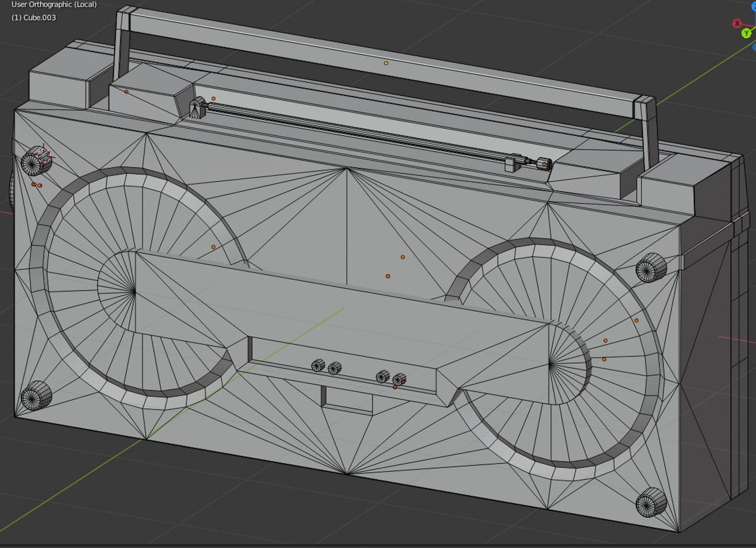
Task: Select the top-right corner knob
Action: [x=651, y=268]
